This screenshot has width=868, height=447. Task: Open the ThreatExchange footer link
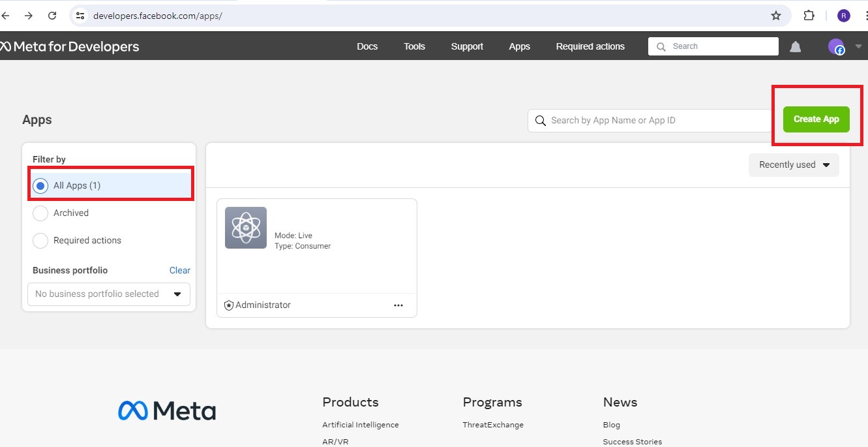[493, 425]
